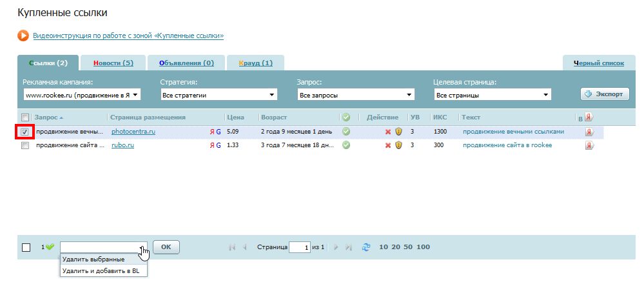Click the green checkmark selected counter icon

[50, 247]
